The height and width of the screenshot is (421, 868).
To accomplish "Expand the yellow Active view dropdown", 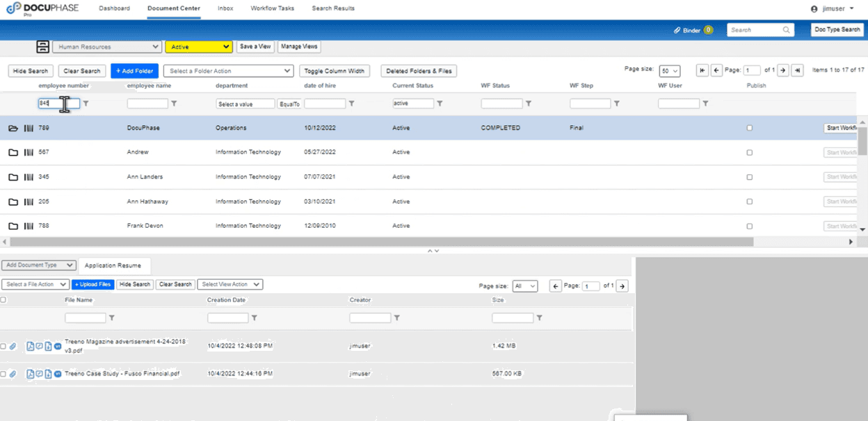I will pos(198,47).
